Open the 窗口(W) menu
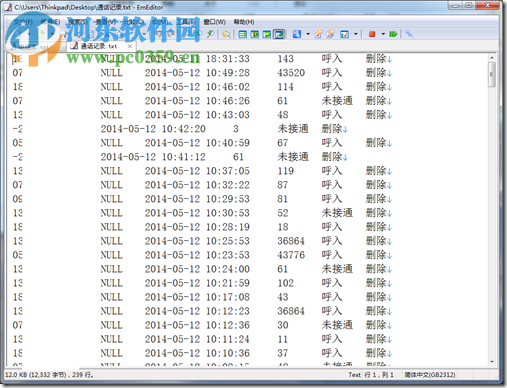The height and width of the screenshot is (388, 507). pyautogui.click(x=214, y=22)
